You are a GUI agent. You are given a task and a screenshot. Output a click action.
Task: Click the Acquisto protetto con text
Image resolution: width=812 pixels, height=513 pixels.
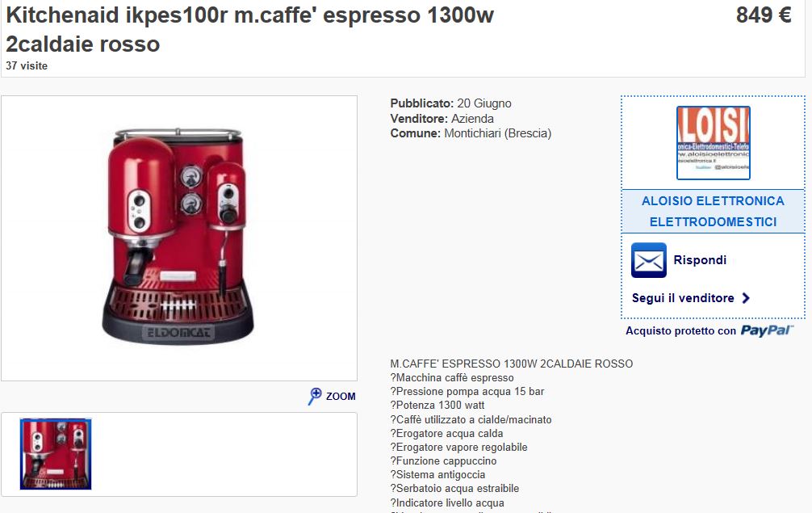click(680, 330)
